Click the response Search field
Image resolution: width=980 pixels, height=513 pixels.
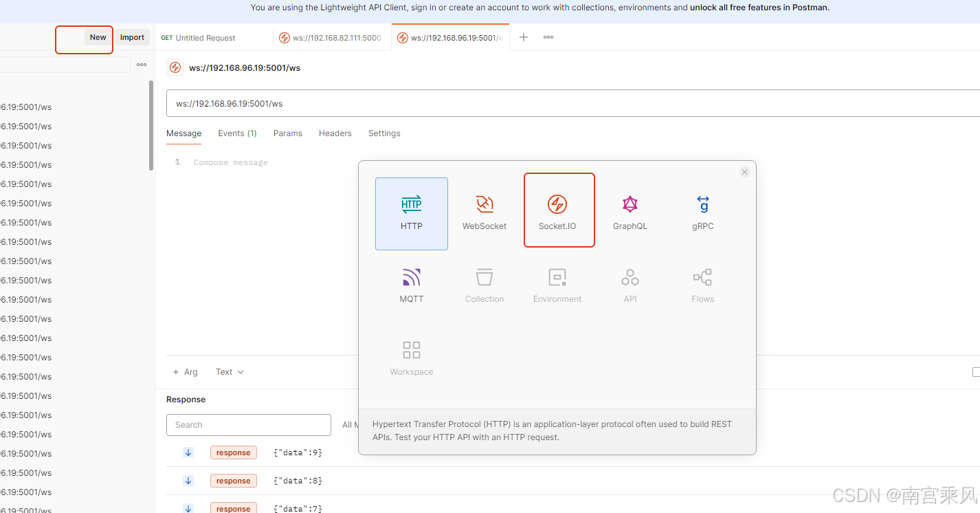249,425
